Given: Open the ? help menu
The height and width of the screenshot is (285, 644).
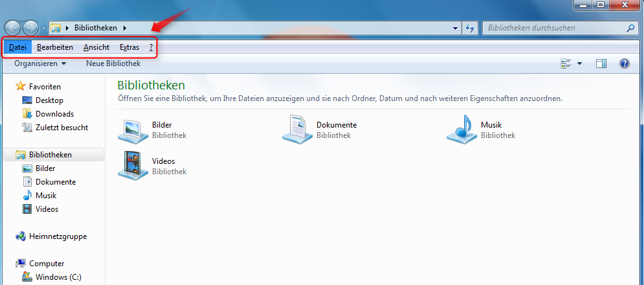Looking at the screenshot, I should (x=151, y=47).
